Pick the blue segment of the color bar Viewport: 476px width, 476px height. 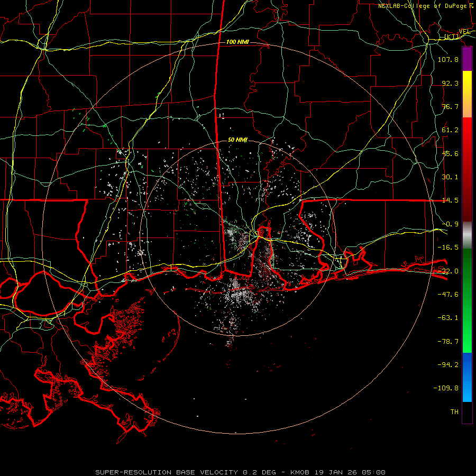point(467,377)
